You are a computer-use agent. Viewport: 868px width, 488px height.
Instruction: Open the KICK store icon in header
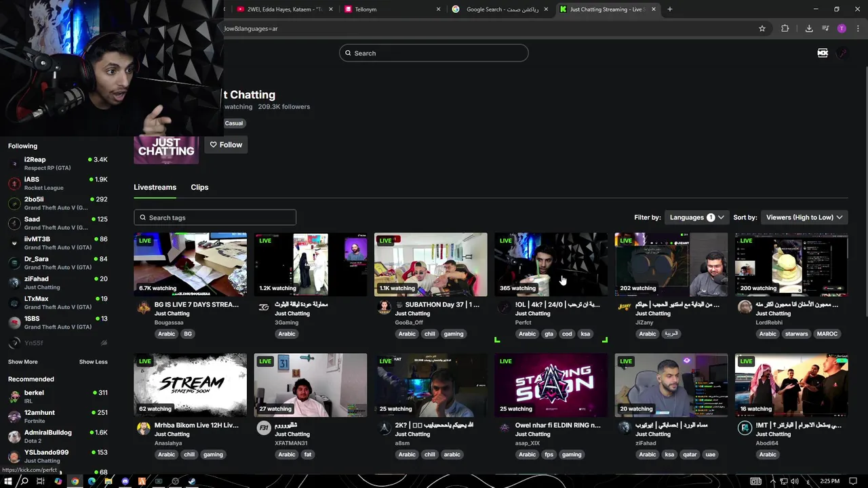click(823, 53)
